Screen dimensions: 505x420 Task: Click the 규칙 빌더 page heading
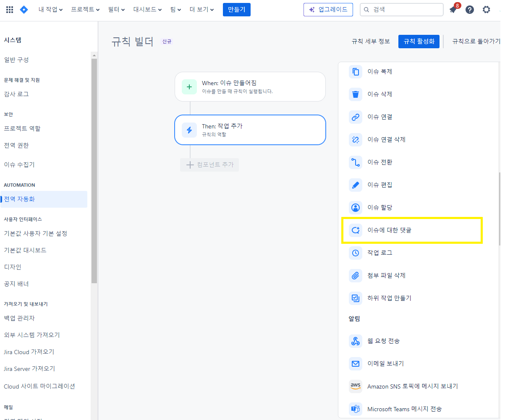133,42
